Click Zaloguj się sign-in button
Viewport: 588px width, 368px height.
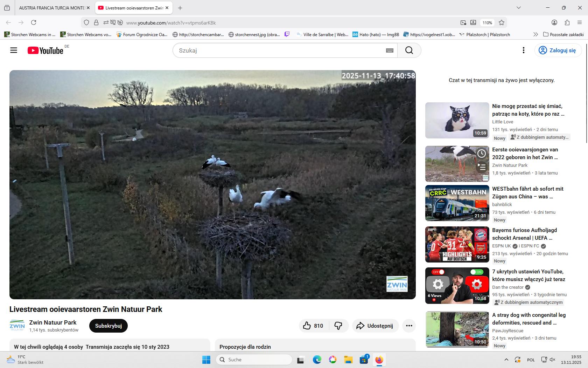[558, 50]
